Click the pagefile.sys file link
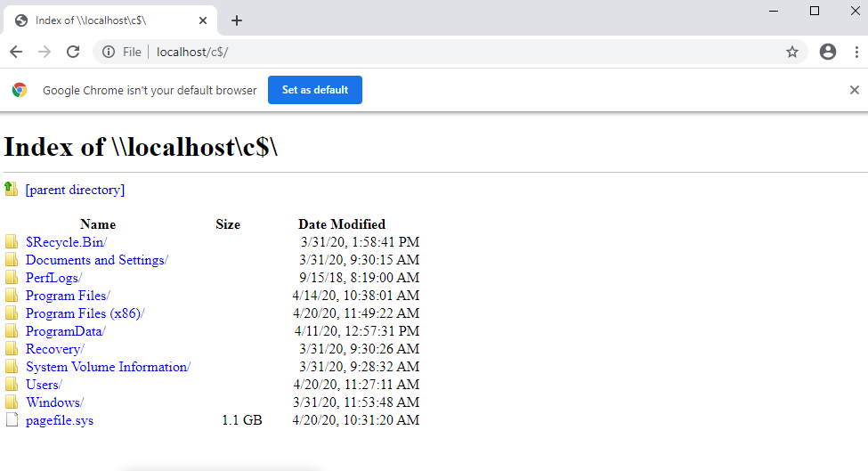The image size is (868, 471). (60, 420)
